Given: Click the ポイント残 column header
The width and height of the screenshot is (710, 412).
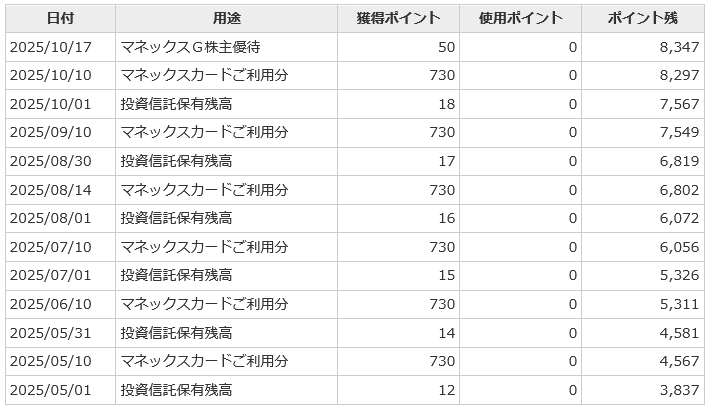Looking at the screenshot, I should point(642,18).
